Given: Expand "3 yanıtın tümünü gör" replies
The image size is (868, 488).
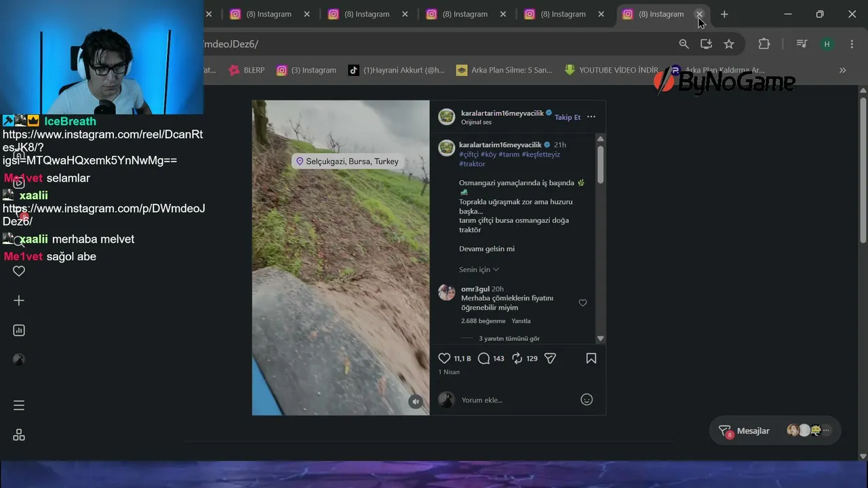Looking at the screenshot, I should click(509, 338).
